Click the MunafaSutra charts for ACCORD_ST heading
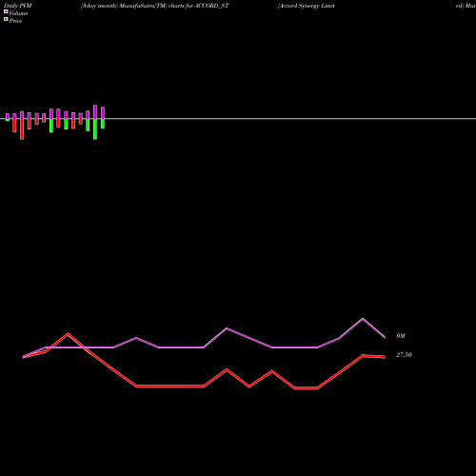 tap(155, 6)
